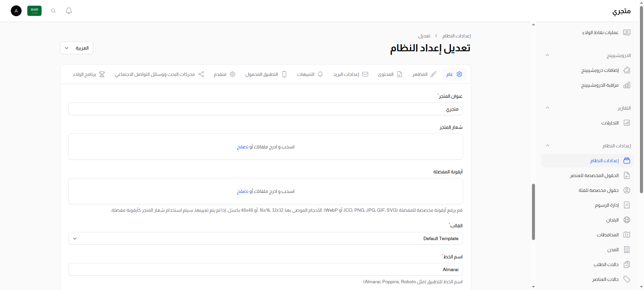
Task: Click the Saudi flag language icon
Action: pos(34,11)
